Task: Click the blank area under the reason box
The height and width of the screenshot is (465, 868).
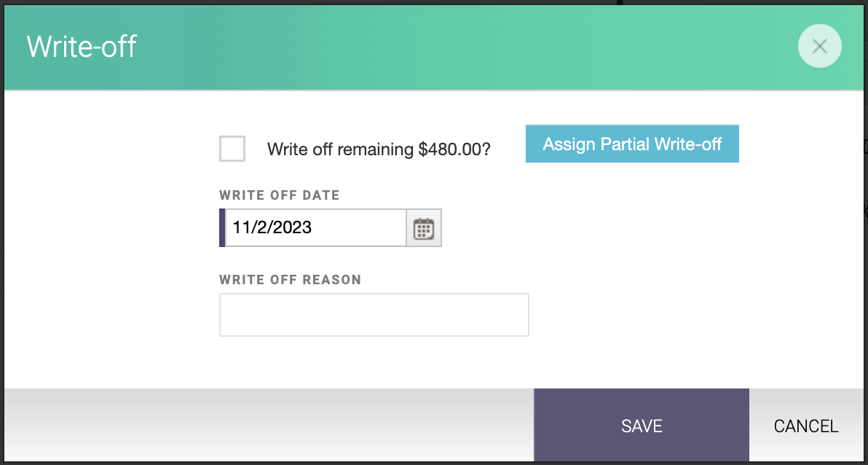Action: [x=374, y=362]
